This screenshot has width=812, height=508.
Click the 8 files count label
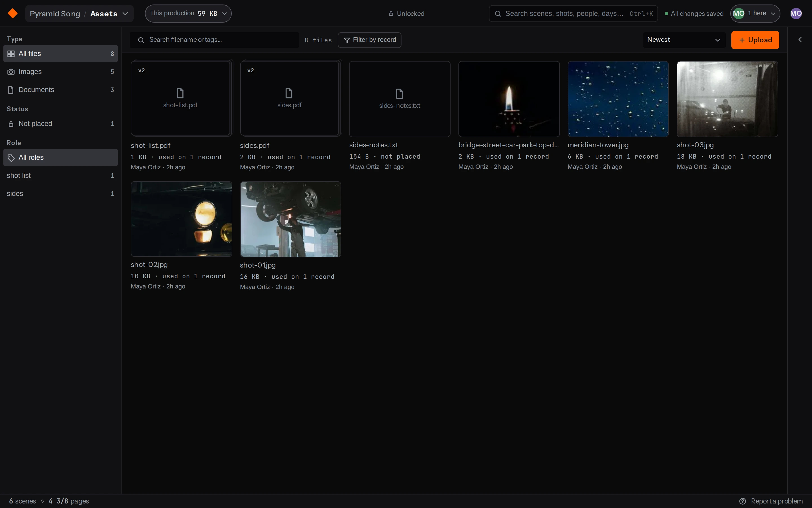[x=318, y=40]
